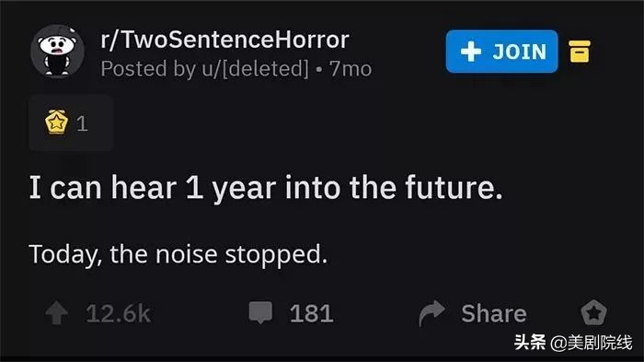Screen dimensions: 644x362
Task: Click the u/[deleted] author name
Action: 255,69
